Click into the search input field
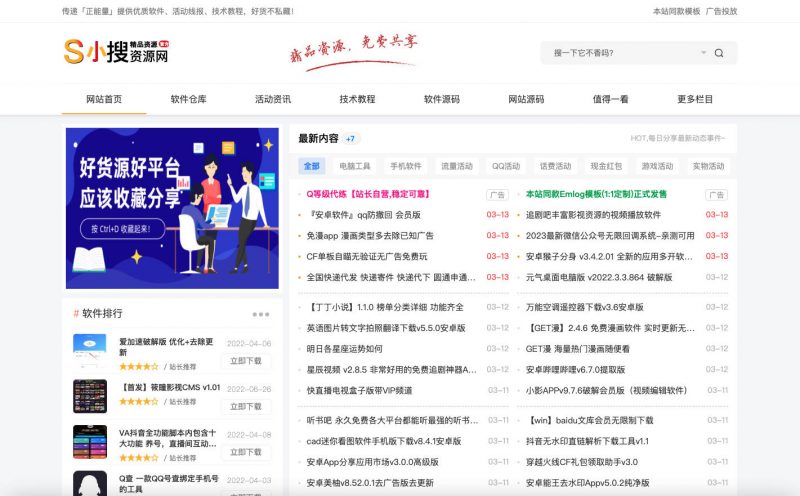 pyautogui.click(x=620, y=53)
